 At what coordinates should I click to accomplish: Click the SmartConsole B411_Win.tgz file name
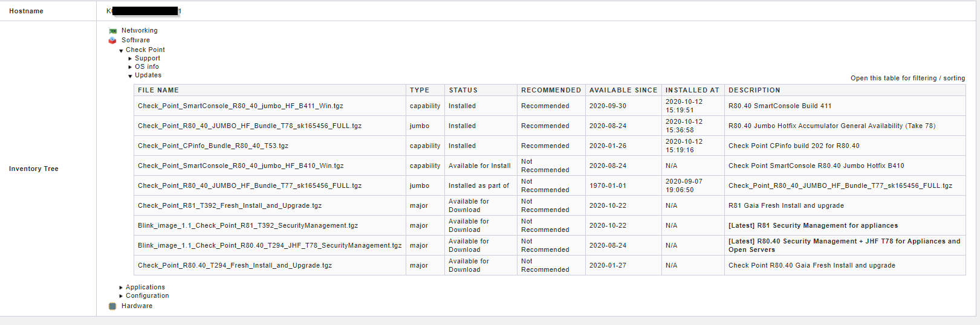coord(240,106)
